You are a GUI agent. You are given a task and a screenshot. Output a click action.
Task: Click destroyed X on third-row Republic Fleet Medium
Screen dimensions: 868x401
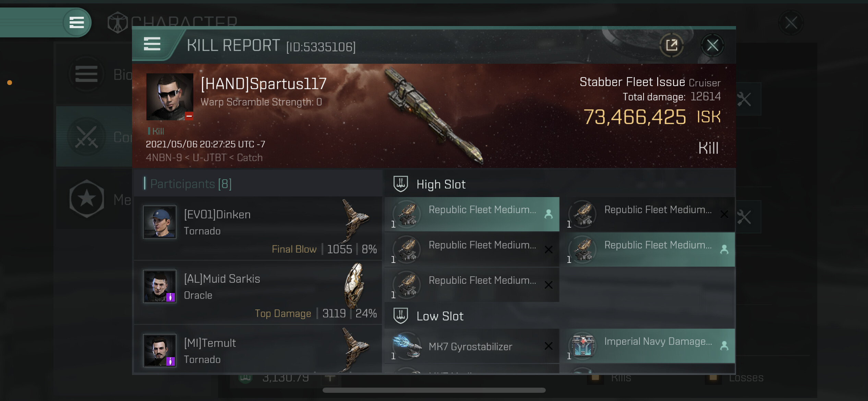click(x=548, y=285)
